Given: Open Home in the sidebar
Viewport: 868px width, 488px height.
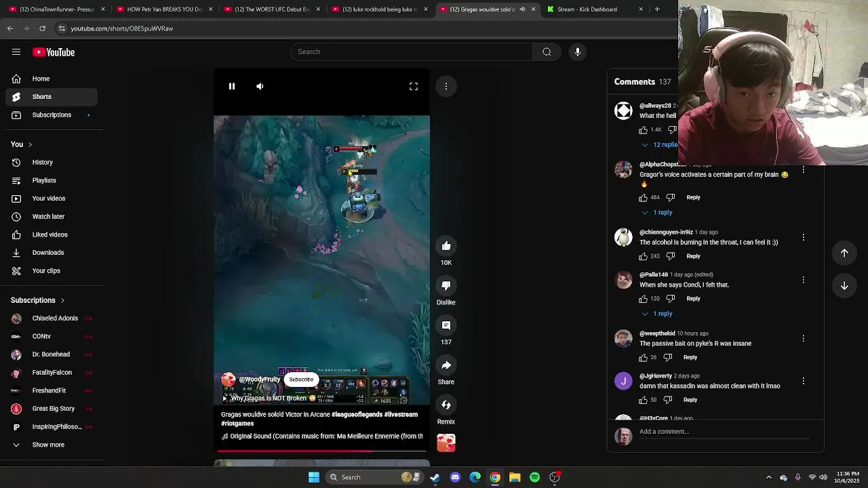Looking at the screenshot, I should pos(52,79).
